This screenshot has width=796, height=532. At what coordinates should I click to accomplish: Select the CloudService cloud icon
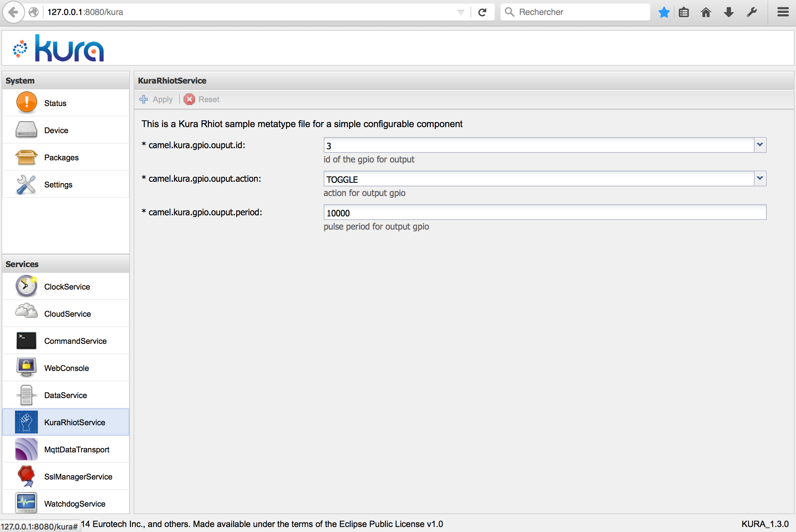coord(26,312)
